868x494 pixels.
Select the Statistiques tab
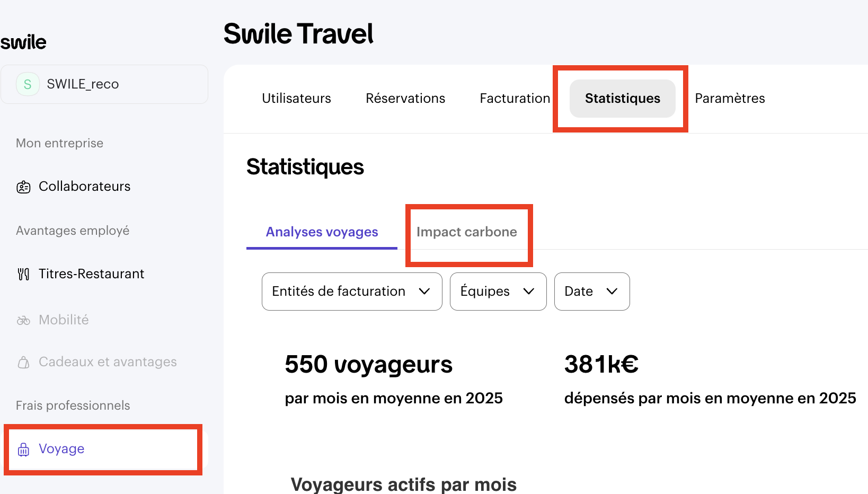pyautogui.click(x=622, y=99)
